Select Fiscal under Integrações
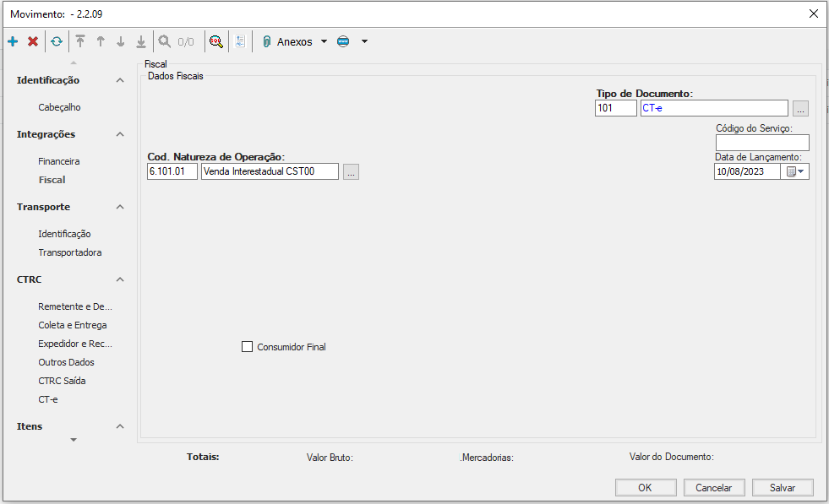 [52, 180]
